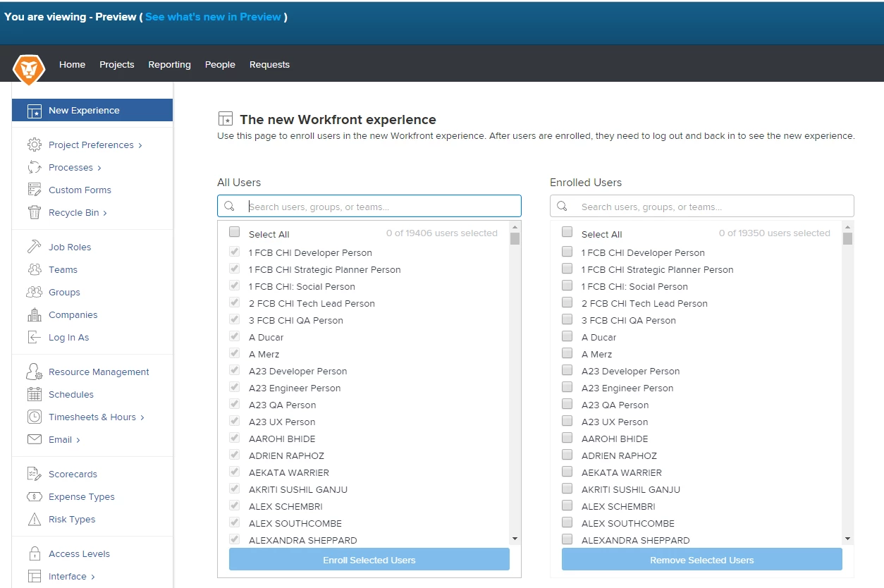Expand Recycle Bin submenu
The height and width of the screenshot is (588, 884).
click(106, 213)
